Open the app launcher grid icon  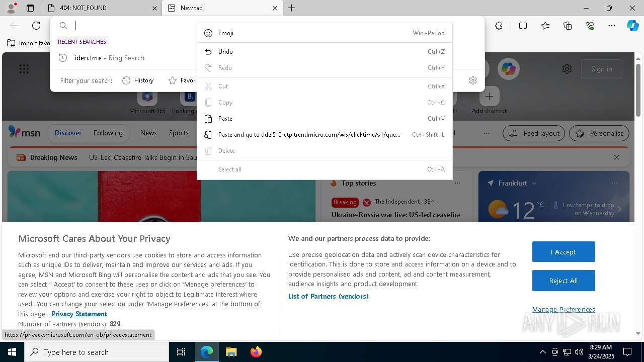click(x=24, y=69)
